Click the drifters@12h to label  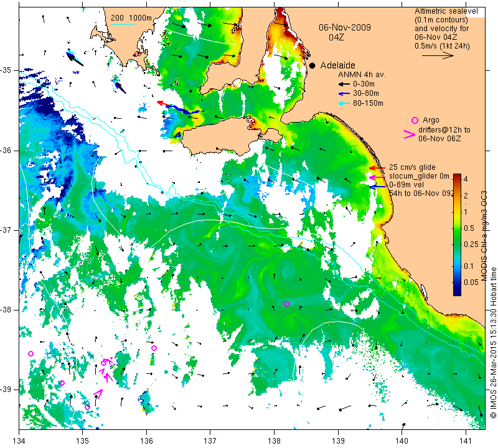click(444, 130)
